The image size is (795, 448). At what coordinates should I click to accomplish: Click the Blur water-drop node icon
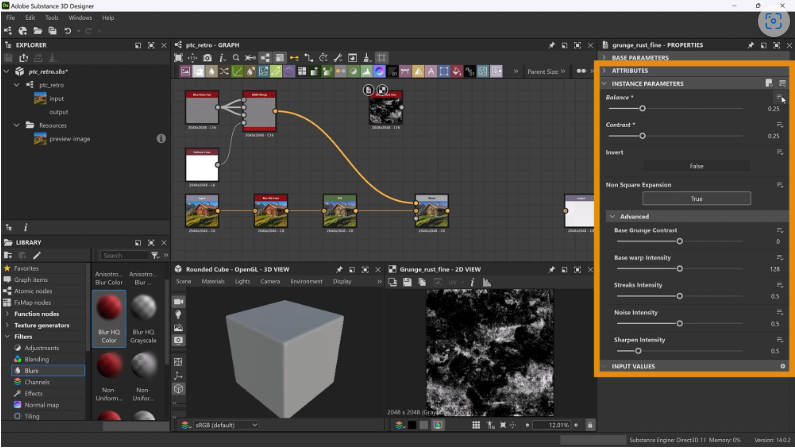pos(211,71)
